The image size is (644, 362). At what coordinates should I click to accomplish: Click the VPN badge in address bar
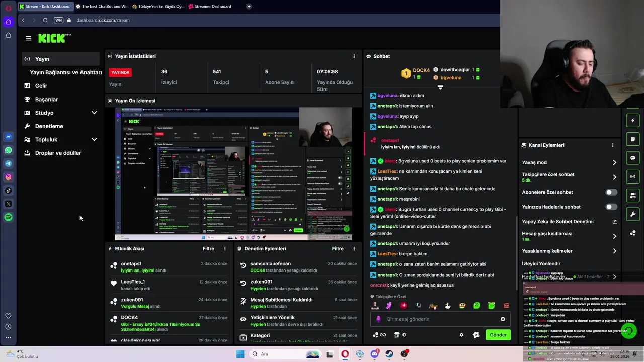click(x=58, y=20)
